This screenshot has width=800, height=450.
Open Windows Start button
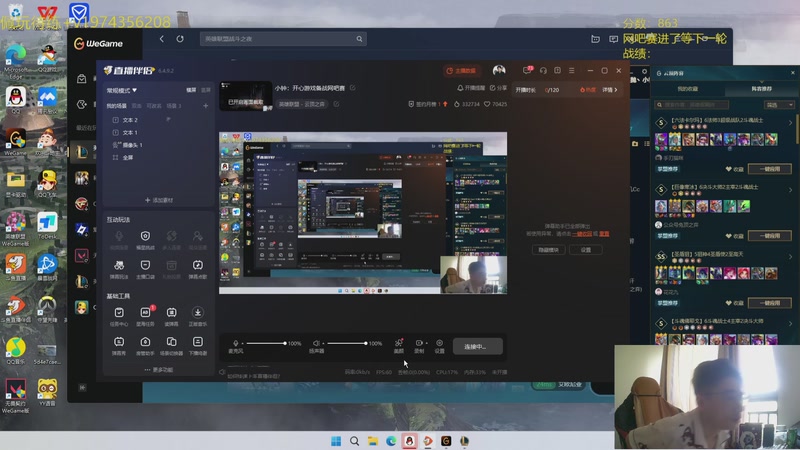coord(336,441)
